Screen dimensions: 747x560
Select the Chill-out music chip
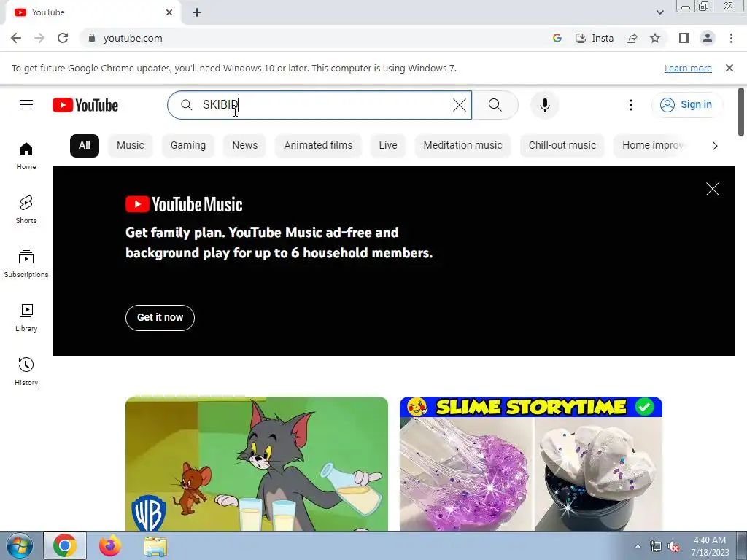click(562, 146)
